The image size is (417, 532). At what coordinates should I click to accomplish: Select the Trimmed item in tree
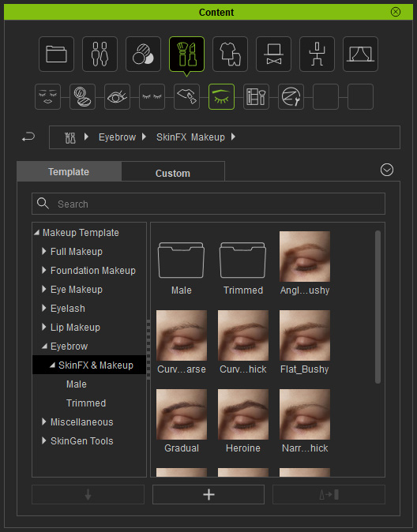click(x=86, y=403)
